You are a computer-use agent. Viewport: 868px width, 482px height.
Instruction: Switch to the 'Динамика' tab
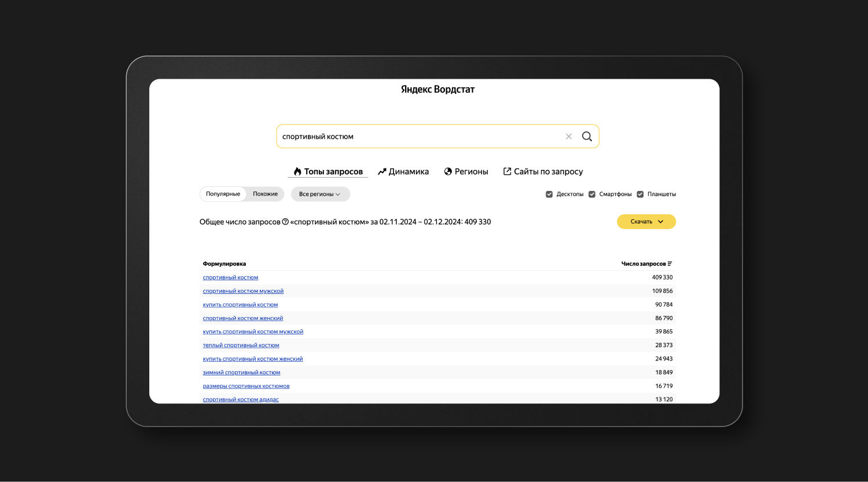pyautogui.click(x=403, y=171)
